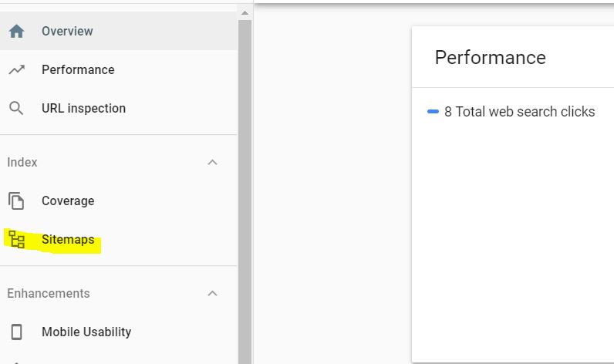
Task: Select the URL inspection text label
Action: pyautogui.click(x=83, y=109)
